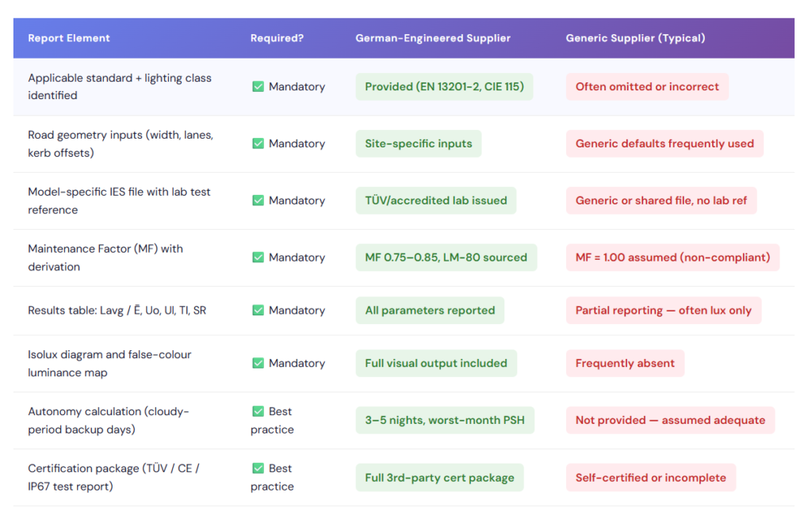Click the green checkmark in the Isolux diagram row
Image resolution: width=812 pixels, height=519 pixels.
[x=258, y=363]
